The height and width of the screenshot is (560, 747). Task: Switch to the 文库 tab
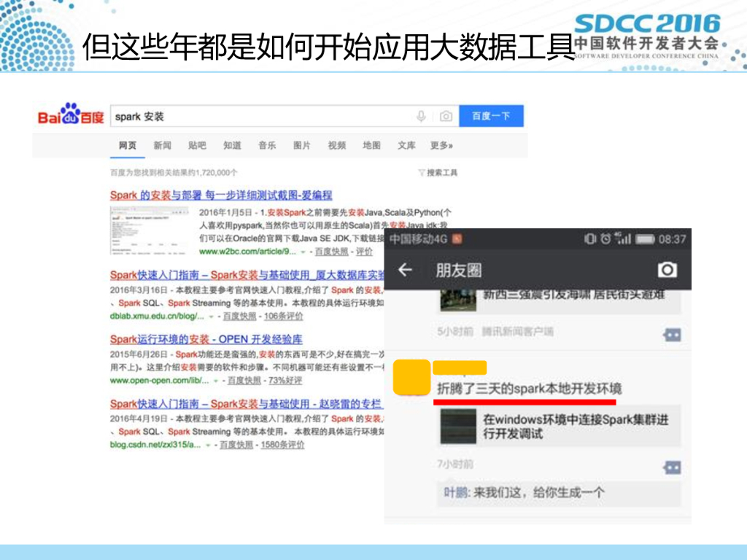click(406, 146)
